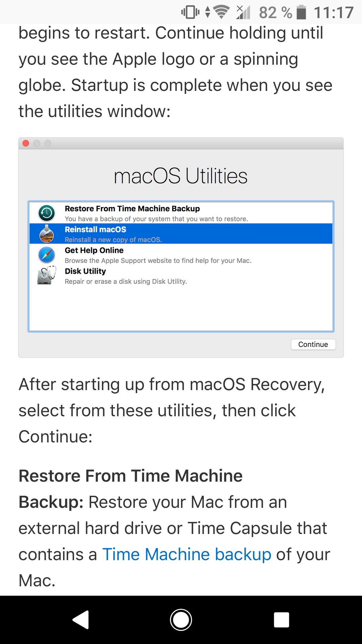Open the Time Machine backup link

(187, 554)
